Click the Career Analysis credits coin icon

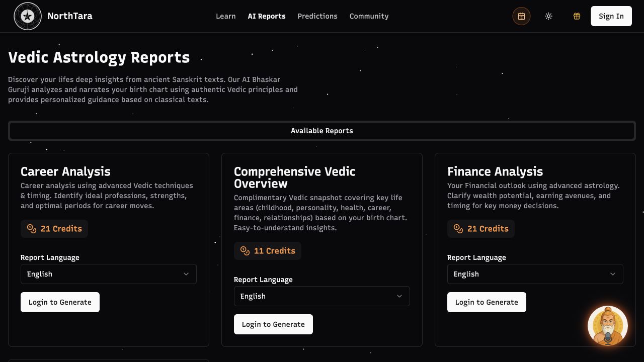point(32,229)
